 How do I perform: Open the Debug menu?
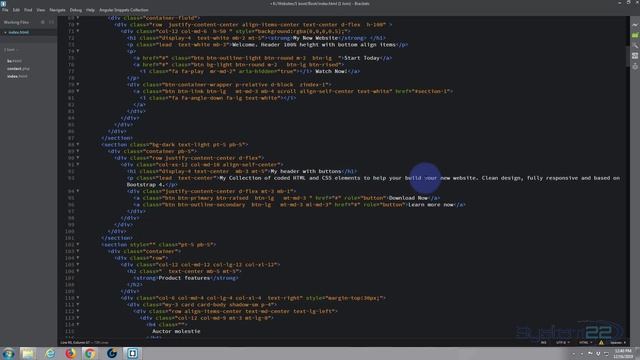pyautogui.click(x=76, y=10)
